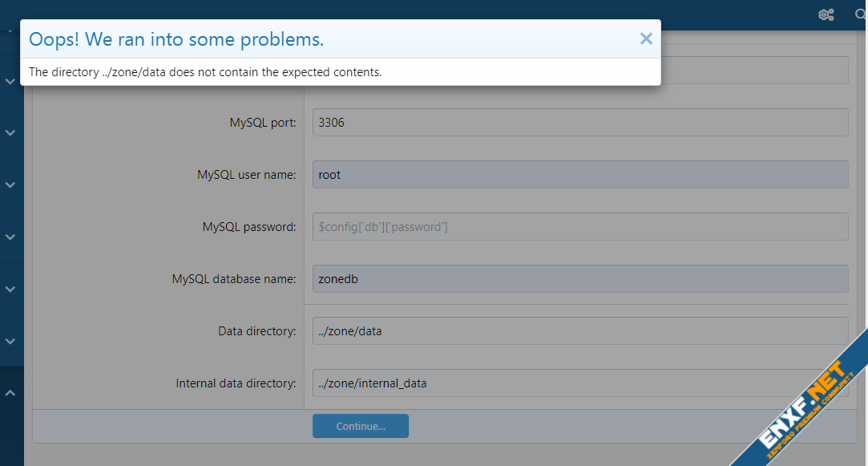The height and width of the screenshot is (466, 868).
Task: Click the MySQL port field showing 3306
Action: tap(579, 123)
